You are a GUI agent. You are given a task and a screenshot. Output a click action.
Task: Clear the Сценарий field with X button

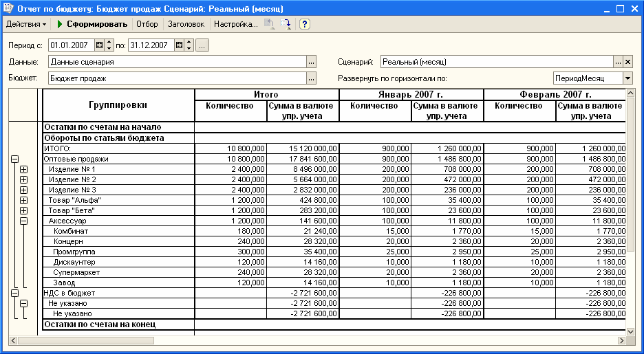click(627, 62)
